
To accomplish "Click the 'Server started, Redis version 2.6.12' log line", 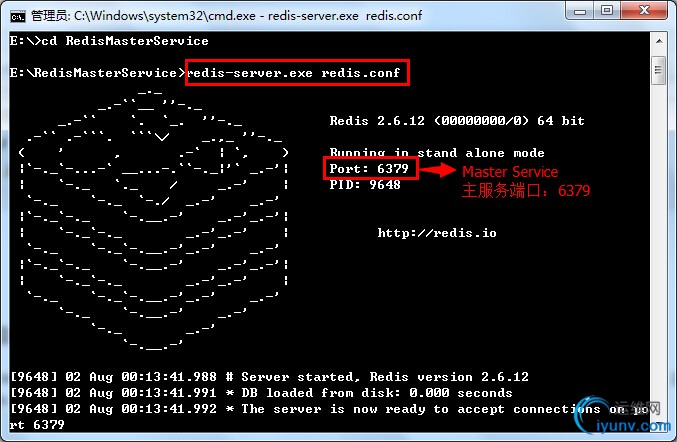I will [269, 377].
